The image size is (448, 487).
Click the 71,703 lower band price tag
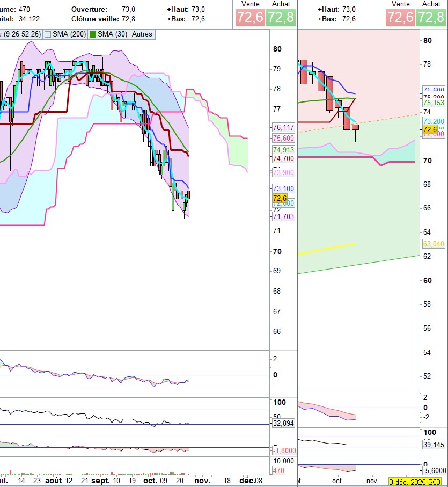[283, 216]
